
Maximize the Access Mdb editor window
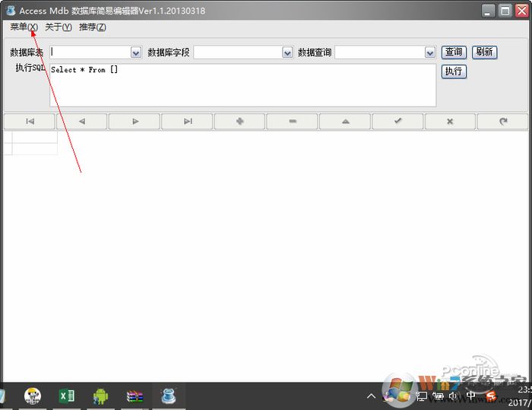[505, 11]
